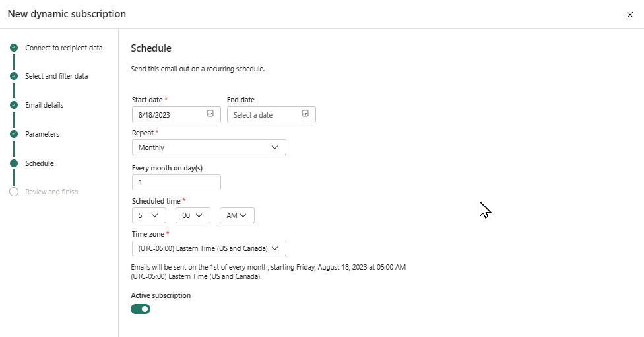
Task: Go to the Parameters step
Action: 42,134
